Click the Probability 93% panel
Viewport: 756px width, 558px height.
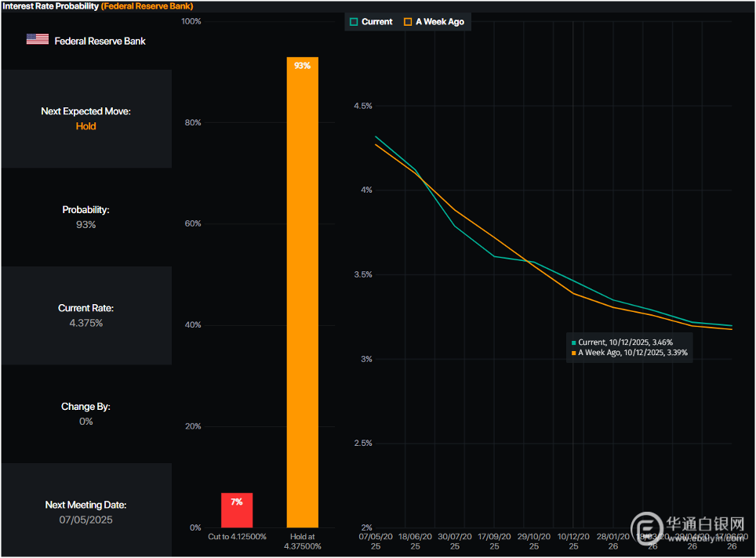point(86,217)
